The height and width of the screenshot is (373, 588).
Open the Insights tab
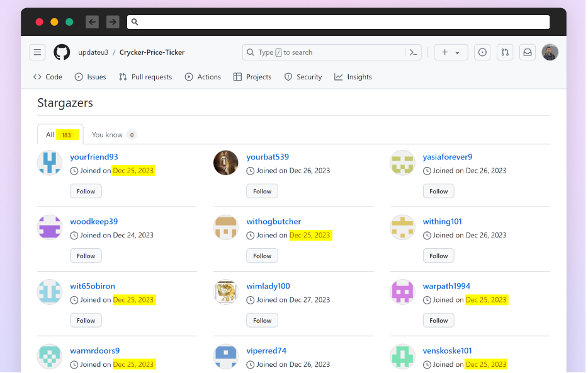tap(353, 77)
